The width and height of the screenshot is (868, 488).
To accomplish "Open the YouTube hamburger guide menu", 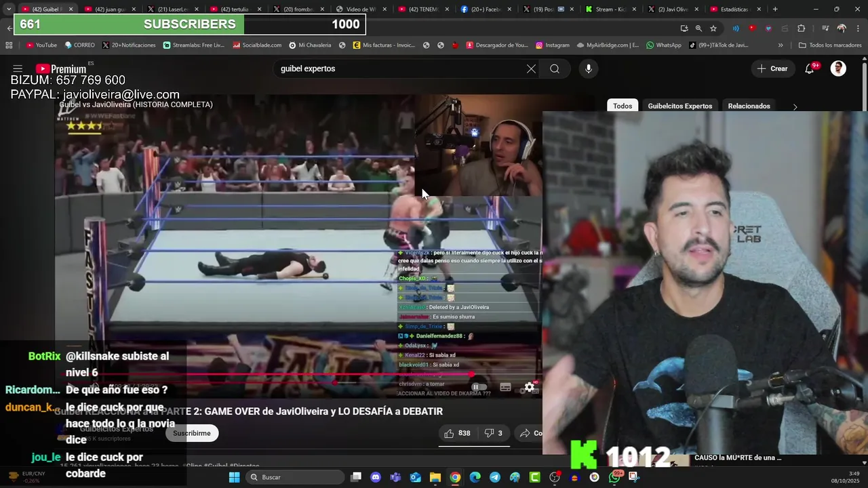I will (x=18, y=68).
